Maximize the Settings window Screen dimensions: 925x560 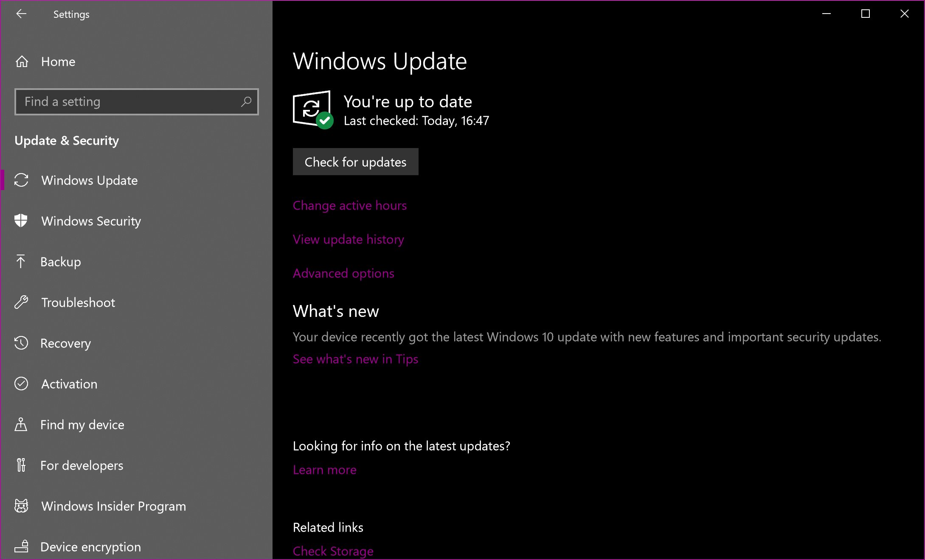pyautogui.click(x=866, y=14)
